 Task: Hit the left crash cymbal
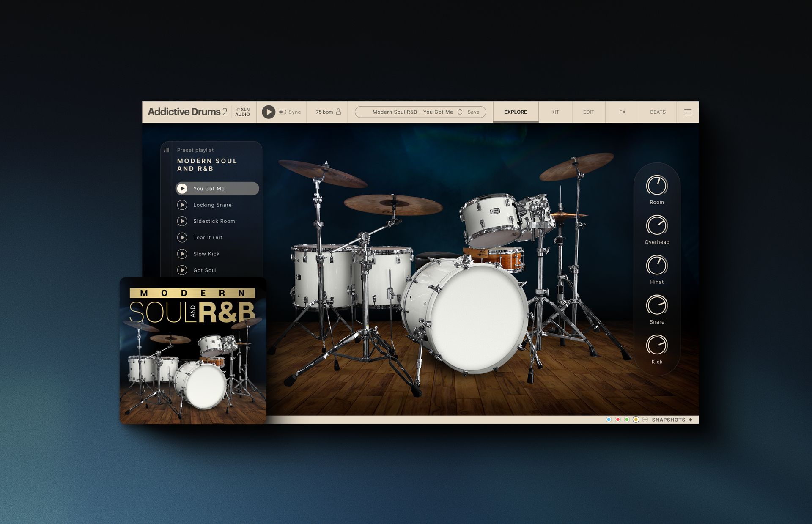(x=323, y=173)
